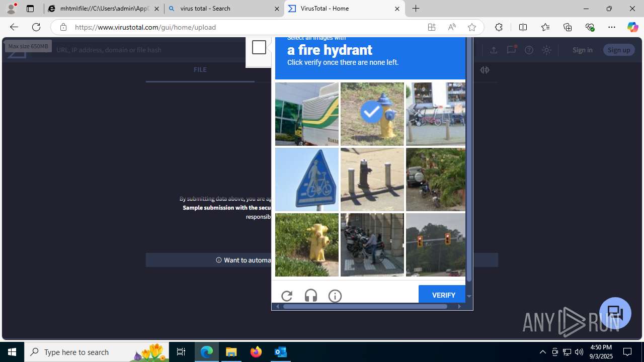Click the Sign in link
Image resolution: width=644 pixels, height=362 pixels.
(x=583, y=50)
